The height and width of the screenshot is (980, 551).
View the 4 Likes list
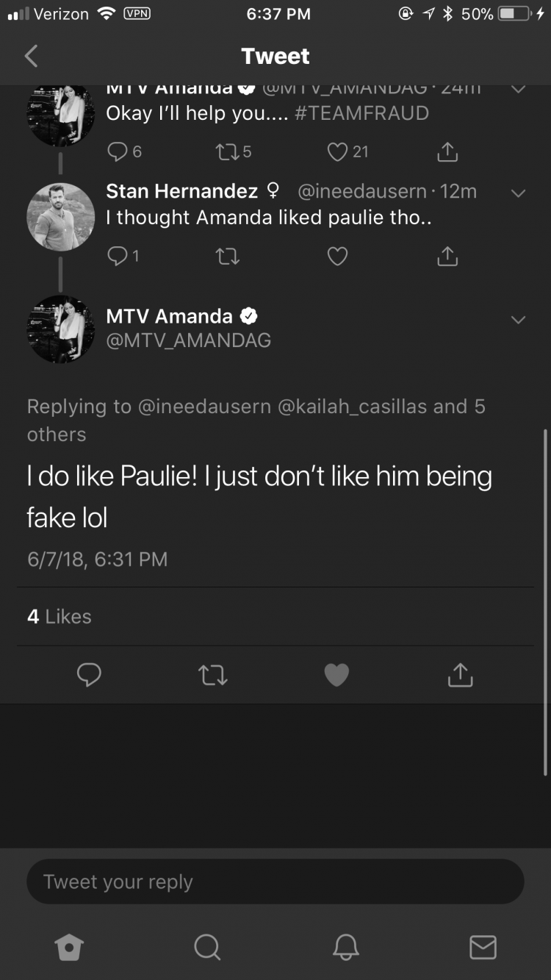coord(60,616)
